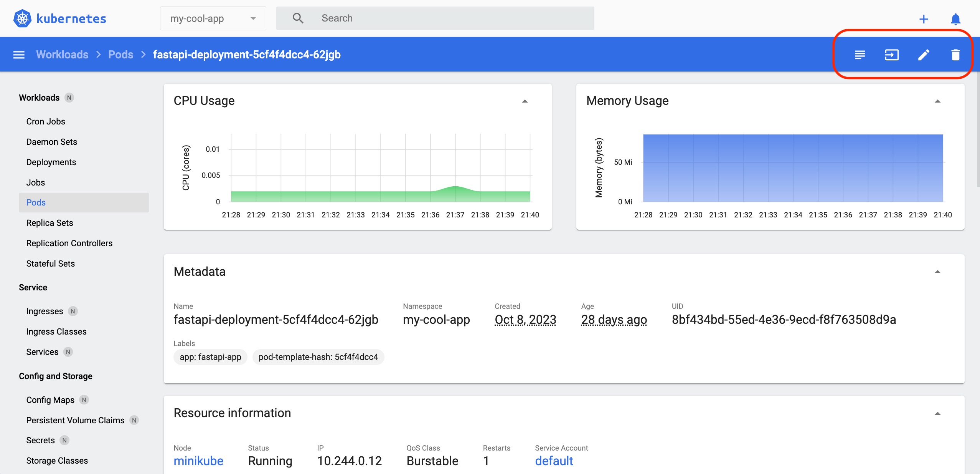Open the default service account link
The width and height of the screenshot is (980, 474).
(x=554, y=461)
